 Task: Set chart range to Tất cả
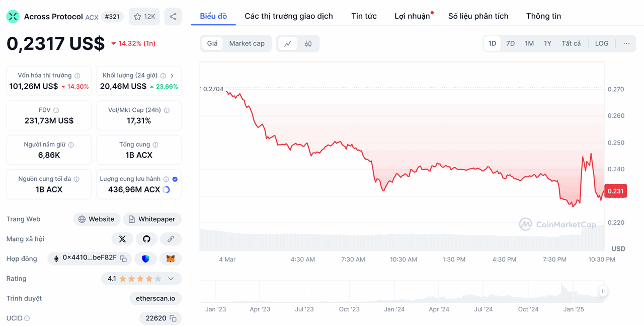point(571,43)
